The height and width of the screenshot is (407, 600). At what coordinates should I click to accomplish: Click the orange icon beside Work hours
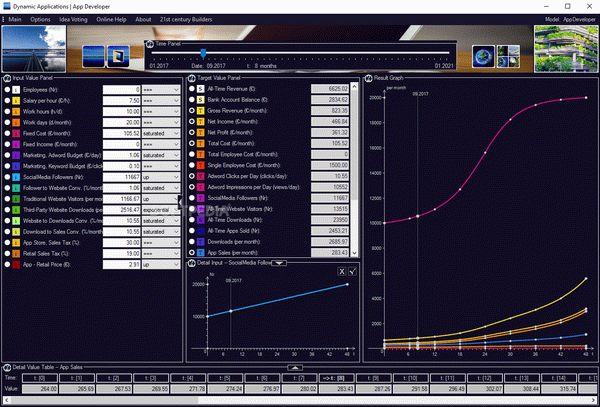coord(16,112)
